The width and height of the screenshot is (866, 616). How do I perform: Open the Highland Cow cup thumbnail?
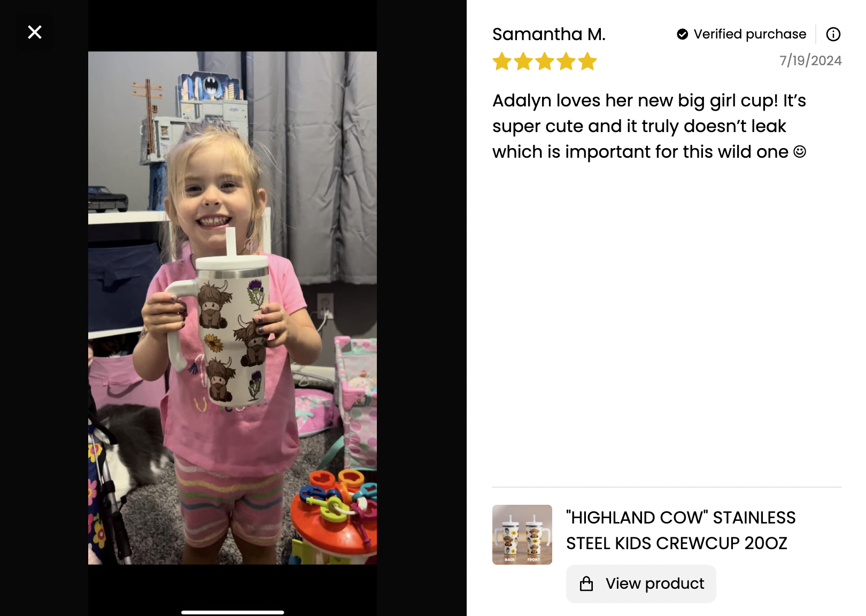[522, 535]
